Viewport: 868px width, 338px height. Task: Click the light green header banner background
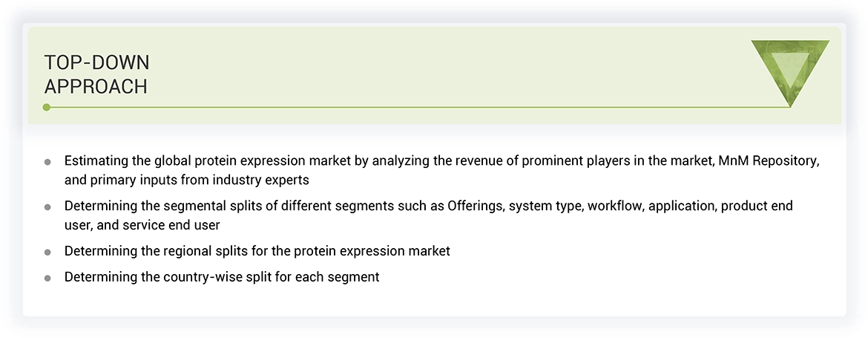[x=445, y=71]
